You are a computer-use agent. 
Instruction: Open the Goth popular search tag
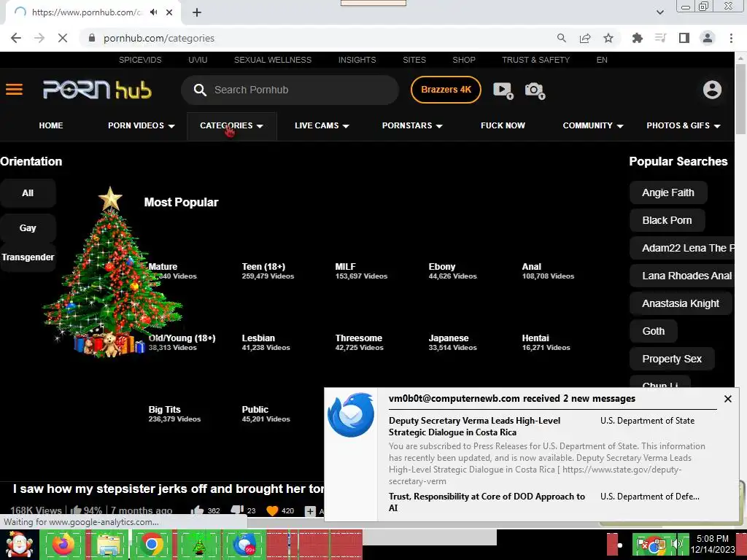653,332
